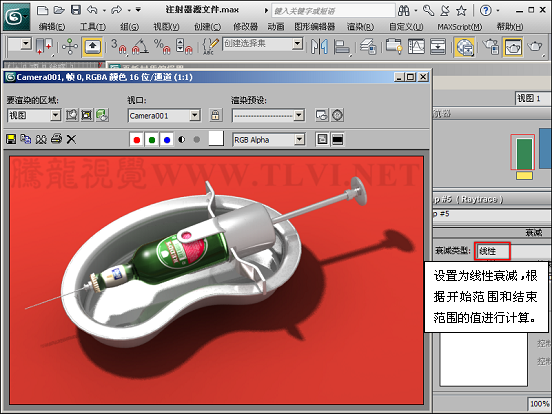Screen dimensions: 552x414
Task: Toggle the blue channel
Action: pos(167,140)
